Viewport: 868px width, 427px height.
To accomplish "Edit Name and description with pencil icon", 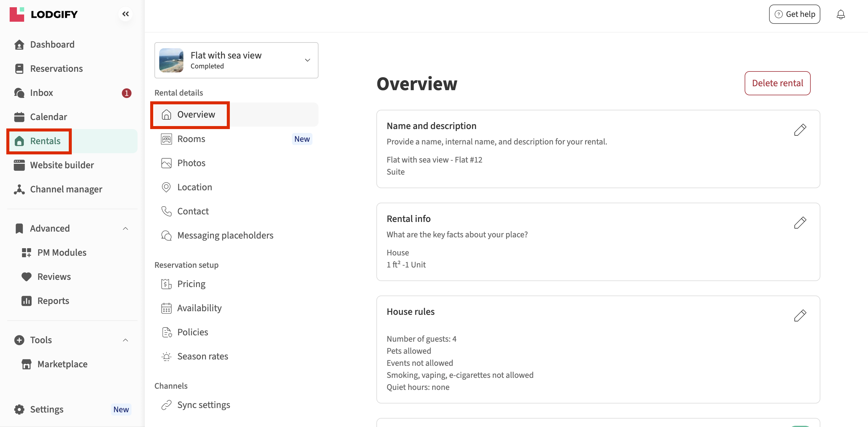I will [x=800, y=129].
